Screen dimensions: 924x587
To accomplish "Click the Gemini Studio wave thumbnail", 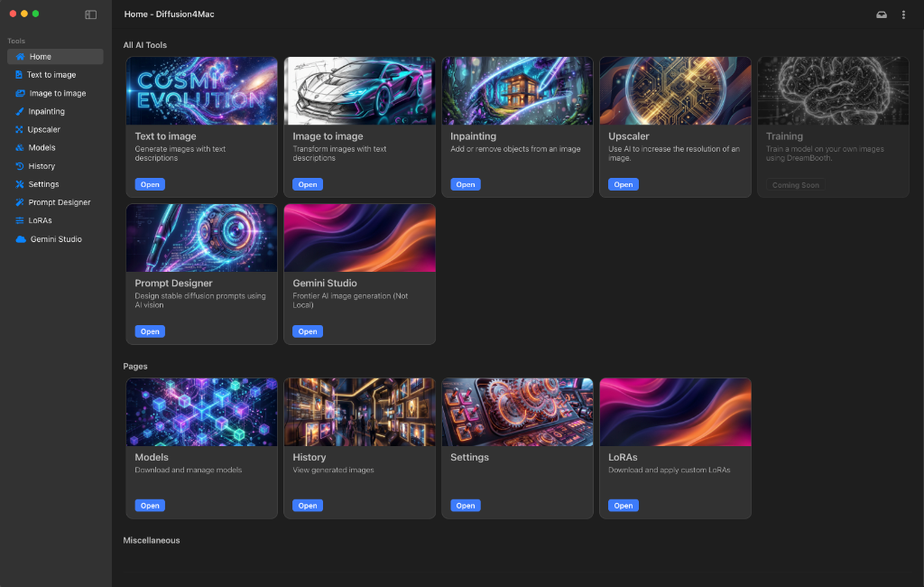I will [359, 238].
